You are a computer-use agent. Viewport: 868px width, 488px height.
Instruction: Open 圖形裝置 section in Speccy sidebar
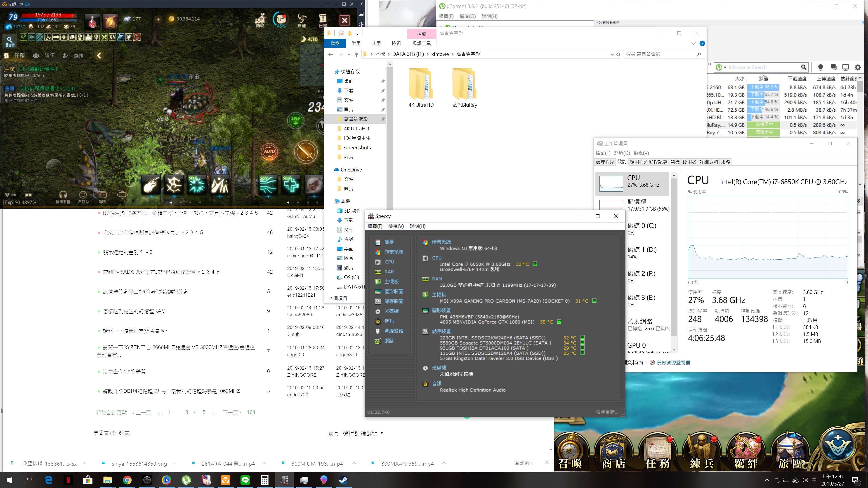(x=394, y=291)
